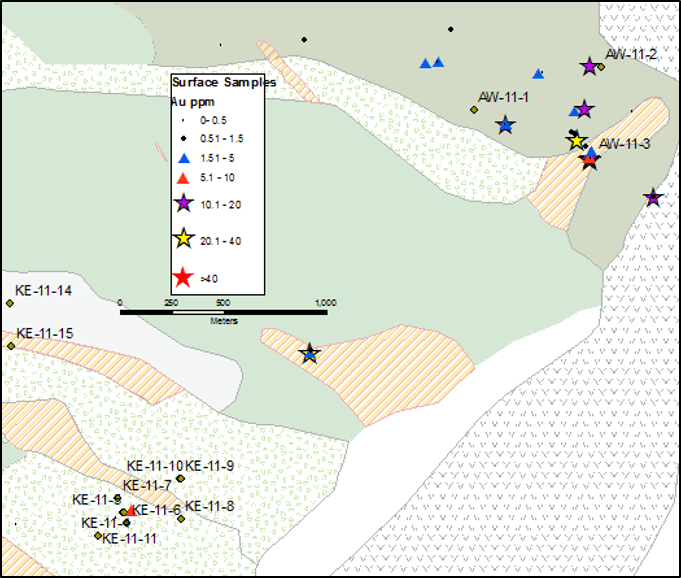Select the drill hole diamond at AW-11-2
The height and width of the screenshot is (578, 681).
(601, 67)
